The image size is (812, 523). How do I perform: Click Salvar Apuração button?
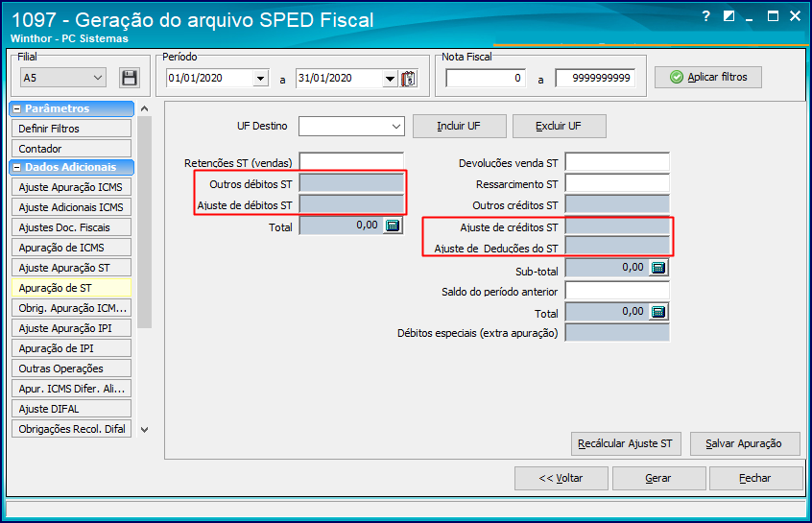745,443
